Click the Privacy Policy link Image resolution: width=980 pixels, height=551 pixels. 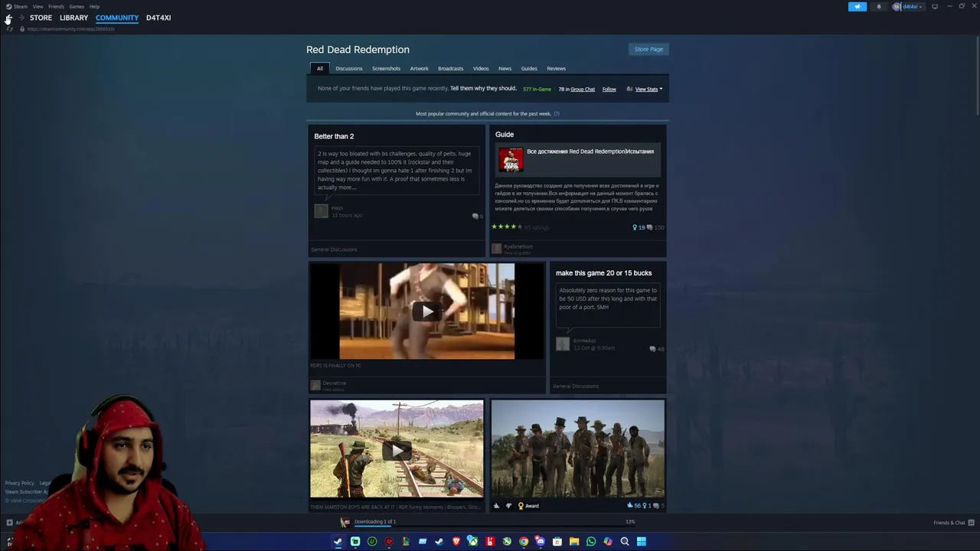pos(20,483)
